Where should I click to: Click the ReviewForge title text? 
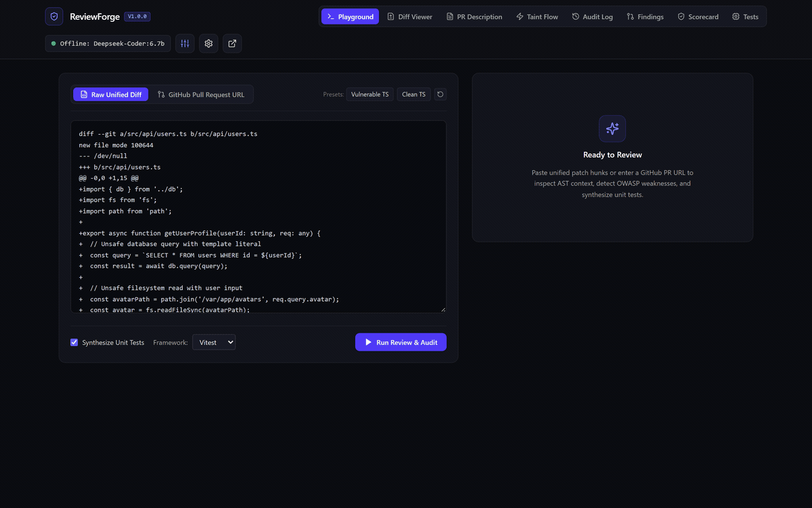point(95,16)
